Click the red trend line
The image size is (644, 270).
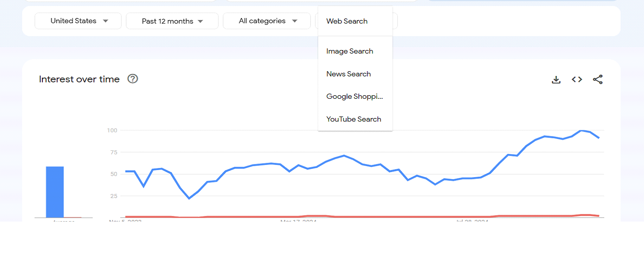(x=362, y=216)
